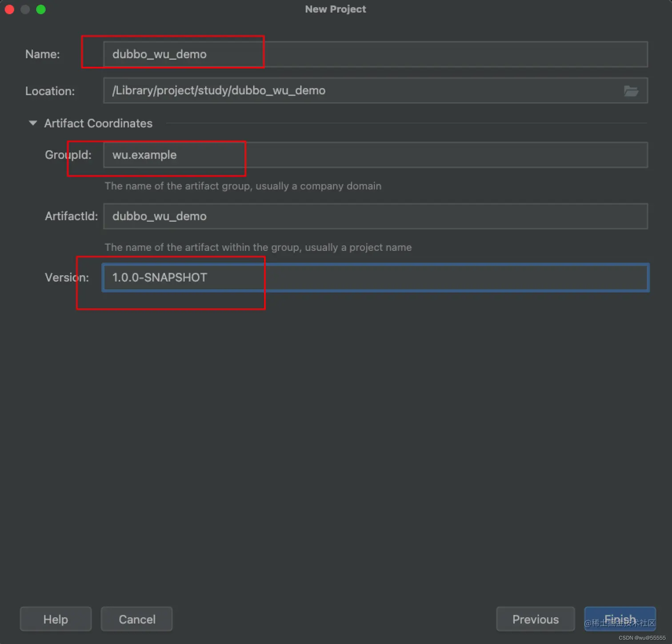Click the Location: label
This screenshot has height=644, width=672.
(50, 91)
